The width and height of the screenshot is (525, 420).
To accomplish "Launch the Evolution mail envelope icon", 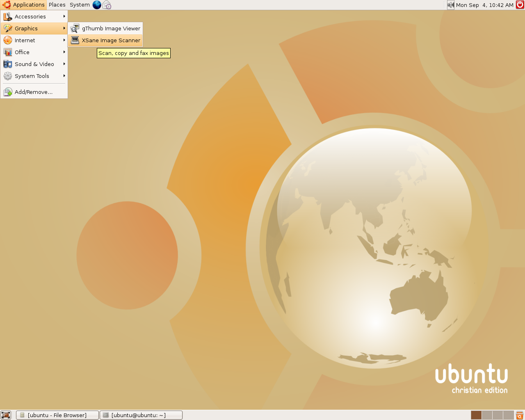I will [107, 5].
